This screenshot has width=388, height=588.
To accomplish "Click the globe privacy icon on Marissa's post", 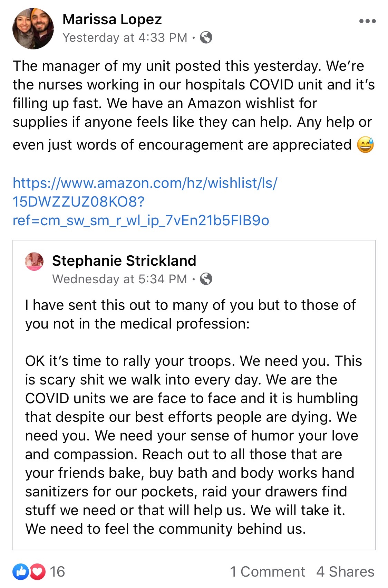I will coord(206,37).
